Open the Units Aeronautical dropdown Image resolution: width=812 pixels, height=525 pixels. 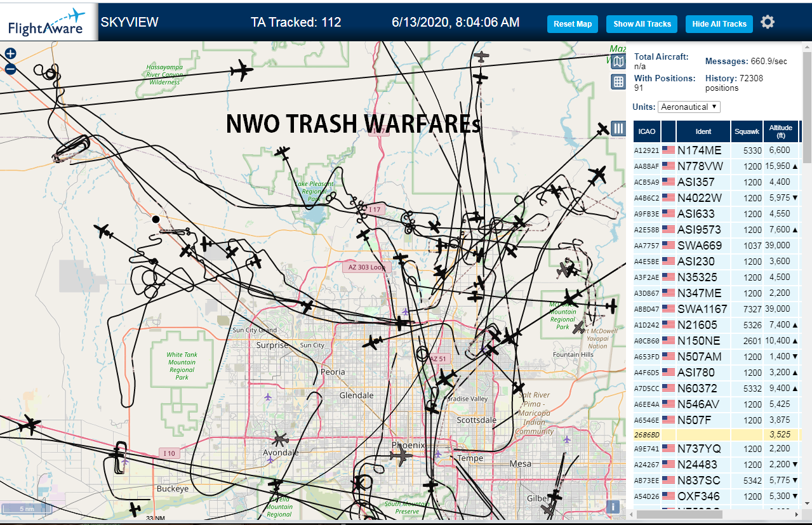(x=689, y=107)
